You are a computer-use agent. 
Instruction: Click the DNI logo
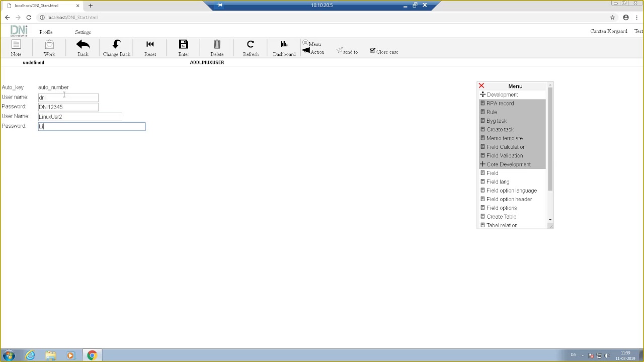coord(19,31)
